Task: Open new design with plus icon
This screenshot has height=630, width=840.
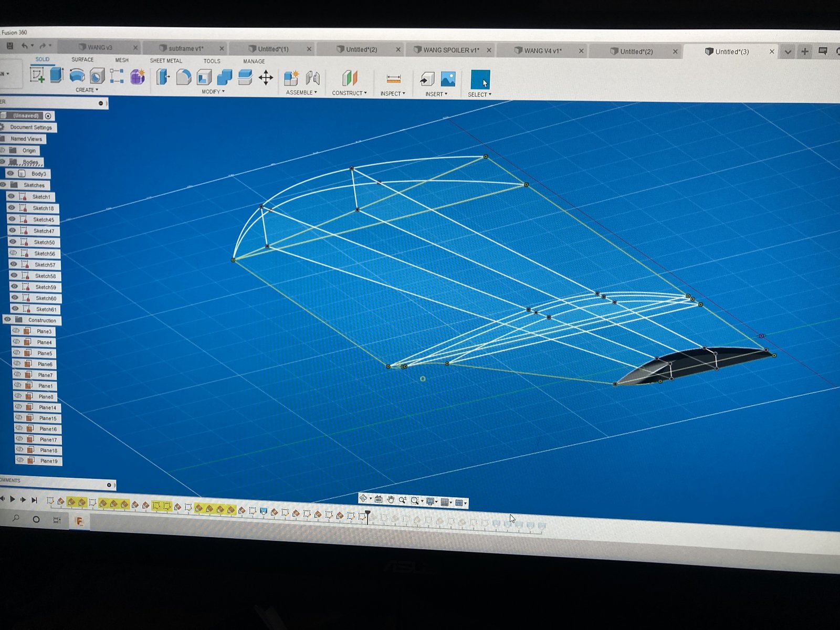Action: [x=804, y=51]
